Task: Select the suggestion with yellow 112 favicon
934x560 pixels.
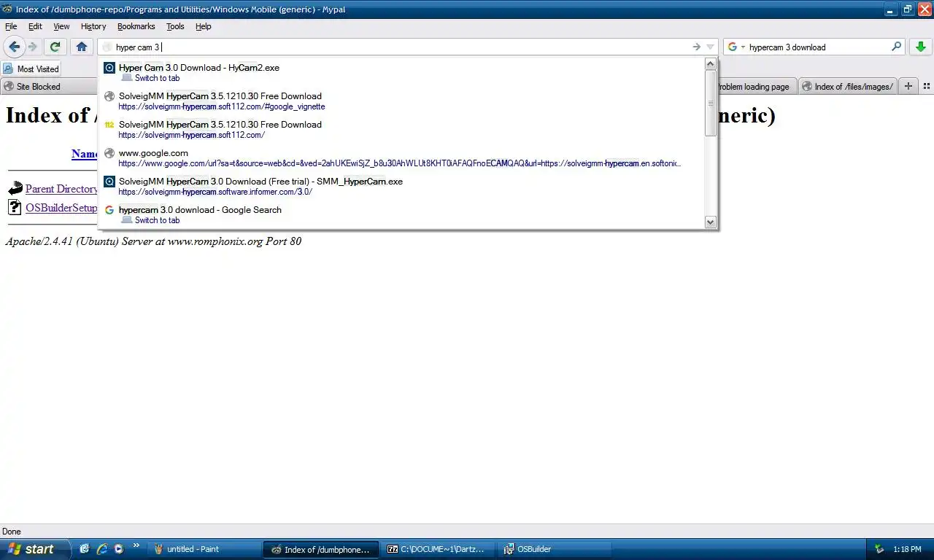Action: tap(401, 129)
